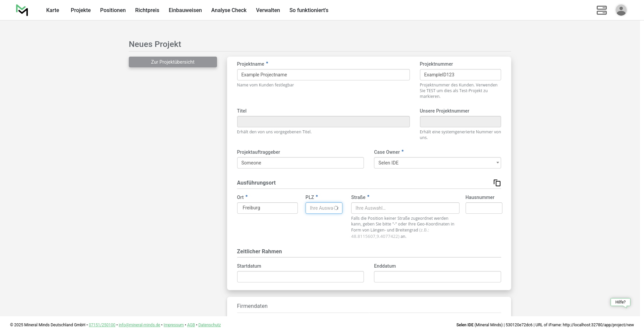Open Analyse Check in navigation
Screen dimensions: 644x333
229,10
